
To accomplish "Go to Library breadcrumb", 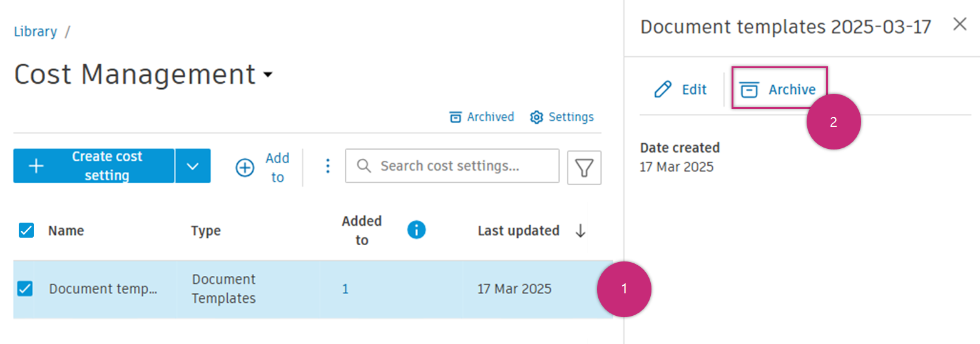I will [36, 32].
